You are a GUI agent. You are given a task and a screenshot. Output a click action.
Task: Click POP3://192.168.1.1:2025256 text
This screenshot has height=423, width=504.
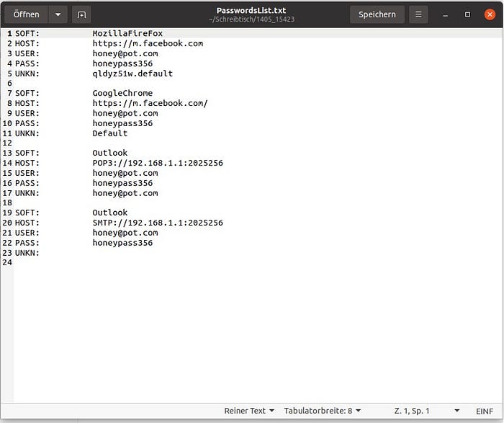pyautogui.click(x=158, y=163)
